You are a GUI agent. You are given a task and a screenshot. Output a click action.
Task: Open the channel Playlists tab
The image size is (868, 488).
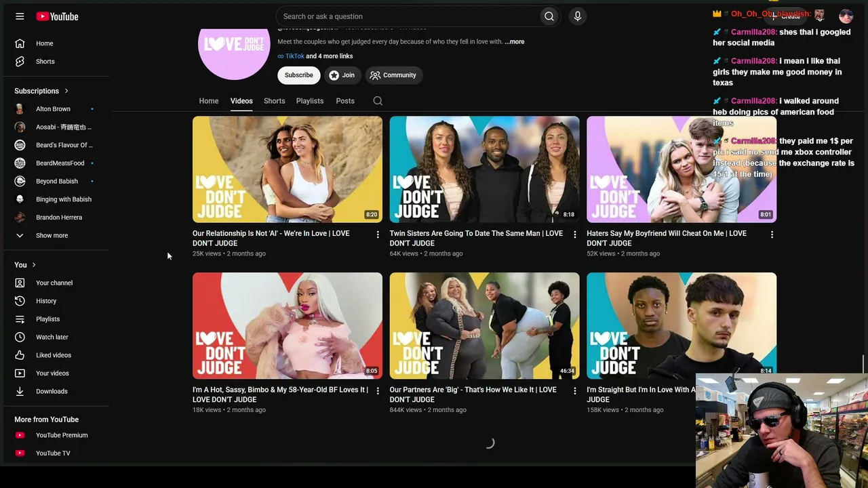pos(310,101)
